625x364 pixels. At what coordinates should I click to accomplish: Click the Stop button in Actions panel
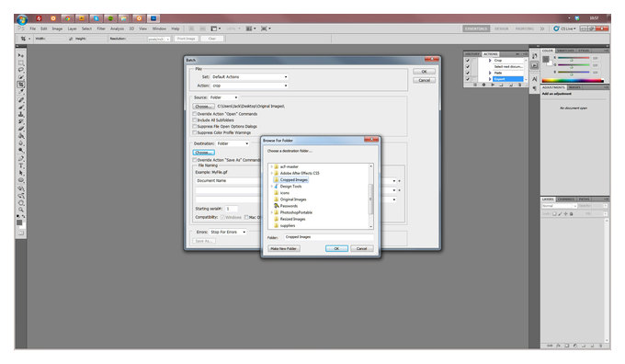475,85
